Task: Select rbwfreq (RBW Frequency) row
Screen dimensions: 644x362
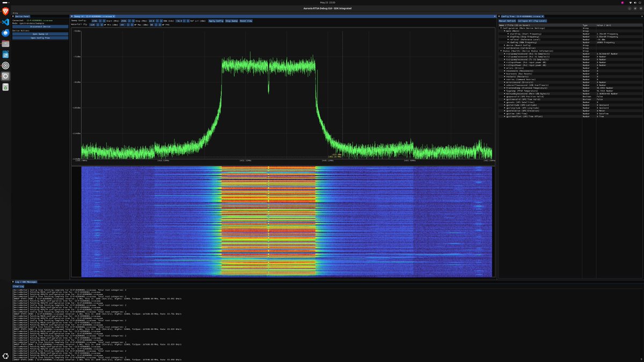Action: click(x=570, y=42)
